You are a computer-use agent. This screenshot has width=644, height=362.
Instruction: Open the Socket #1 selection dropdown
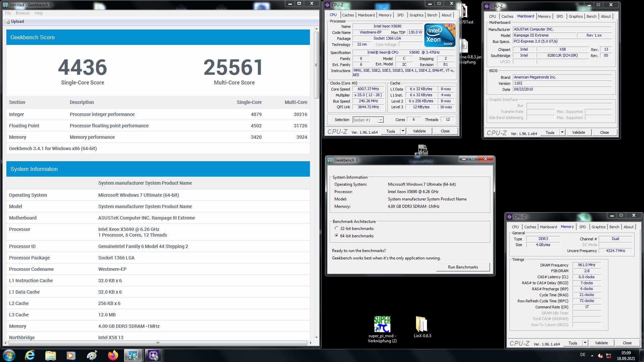381,120
